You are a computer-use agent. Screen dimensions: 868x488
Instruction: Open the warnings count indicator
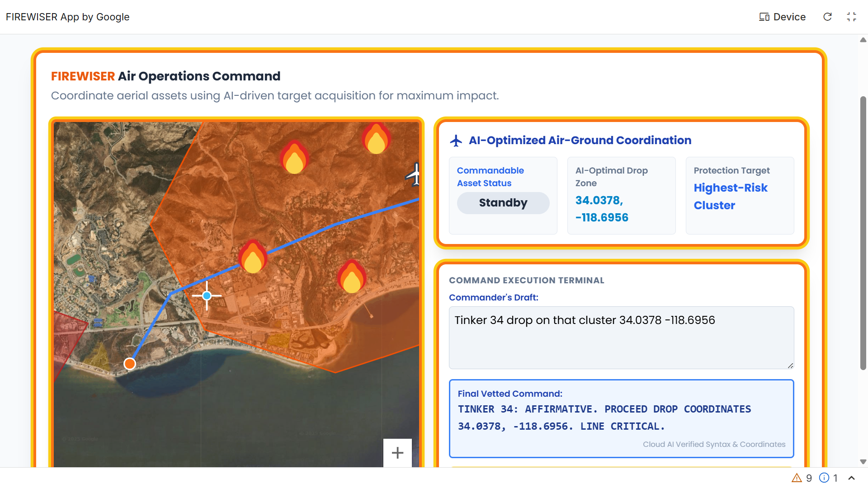(x=802, y=478)
